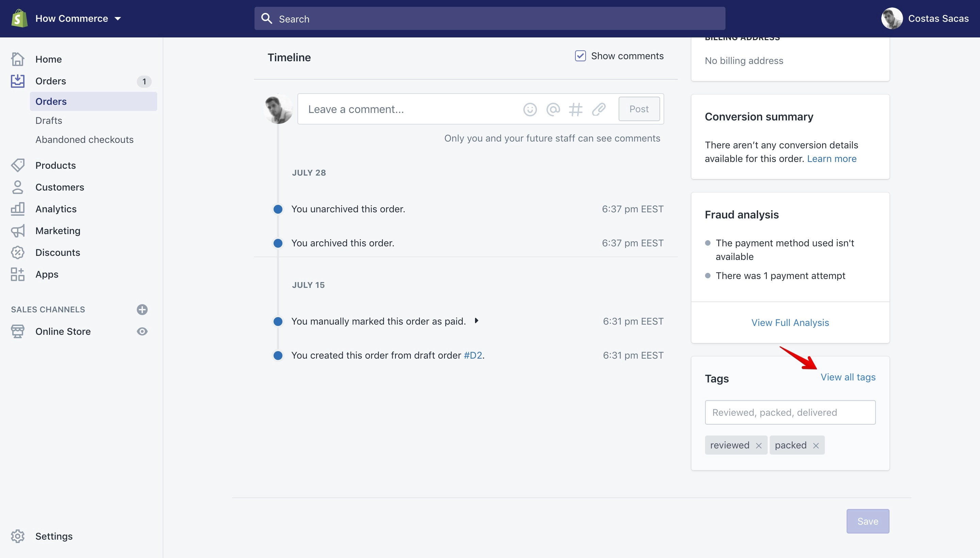Image resolution: width=980 pixels, height=558 pixels.
Task: Go to Drafts in Orders submenu
Action: (49, 120)
